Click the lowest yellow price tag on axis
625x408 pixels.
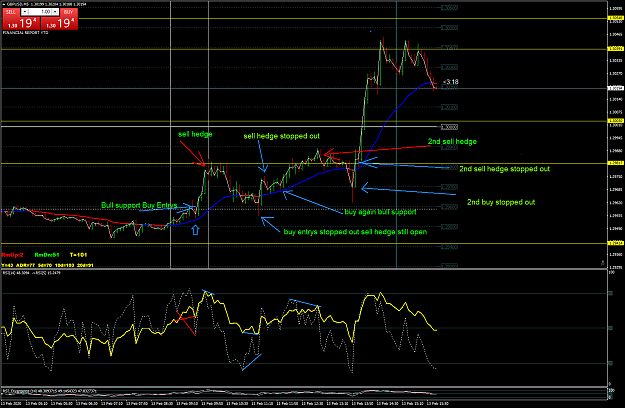click(x=615, y=243)
